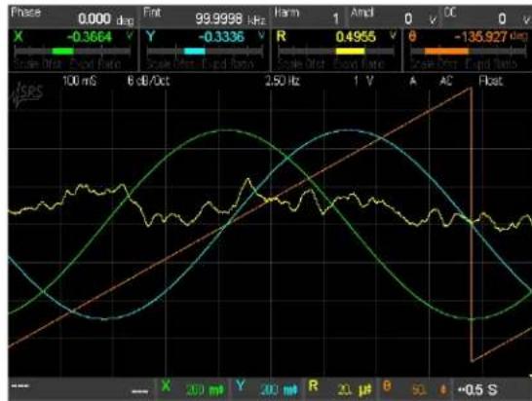
Task: Click the yellow R letter in readout
Action: [282, 36]
